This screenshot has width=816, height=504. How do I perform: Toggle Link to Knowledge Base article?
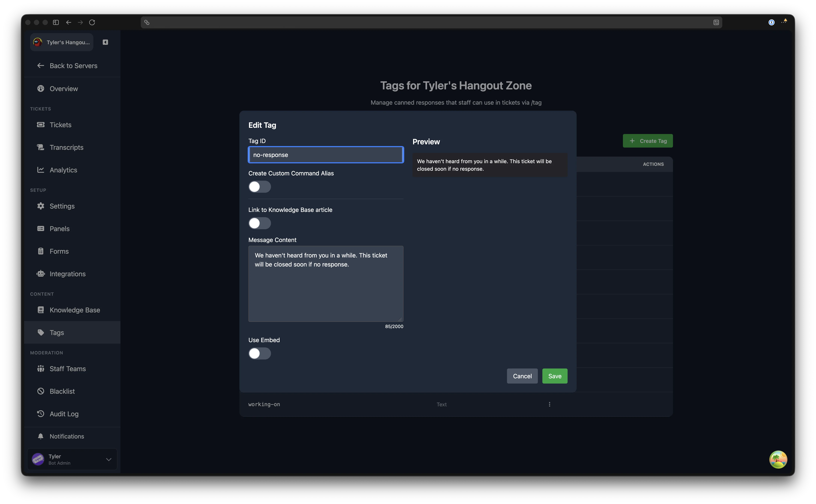(259, 223)
